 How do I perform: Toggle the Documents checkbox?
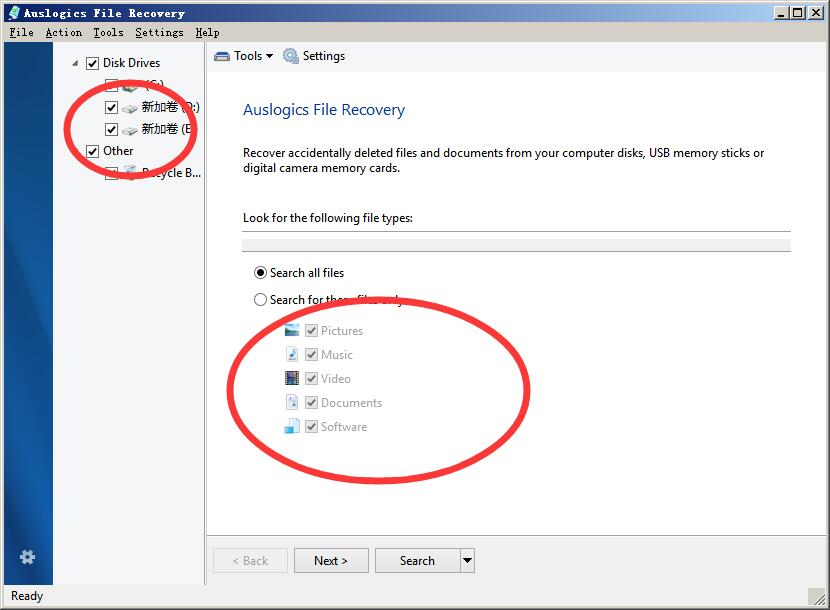coord(311,402)
